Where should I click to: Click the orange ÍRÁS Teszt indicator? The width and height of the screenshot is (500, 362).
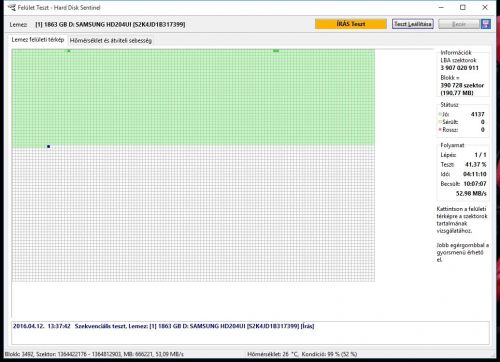pos(351,24)
